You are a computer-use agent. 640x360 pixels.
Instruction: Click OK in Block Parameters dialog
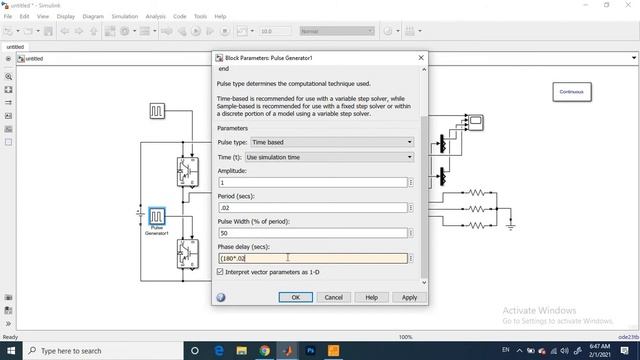click(x=296, y=298)
